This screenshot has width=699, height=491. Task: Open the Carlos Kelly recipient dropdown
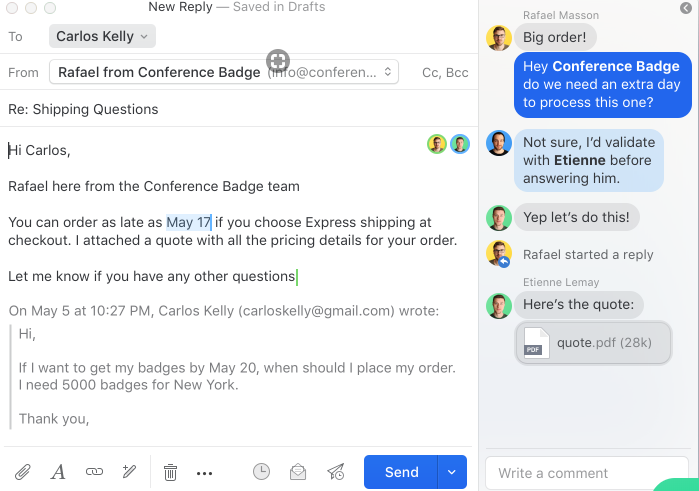click(x=103, y=37)
